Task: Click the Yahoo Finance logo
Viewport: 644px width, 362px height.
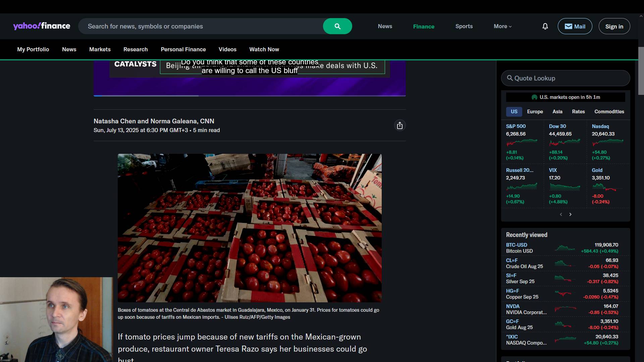Action: [42, 26]
